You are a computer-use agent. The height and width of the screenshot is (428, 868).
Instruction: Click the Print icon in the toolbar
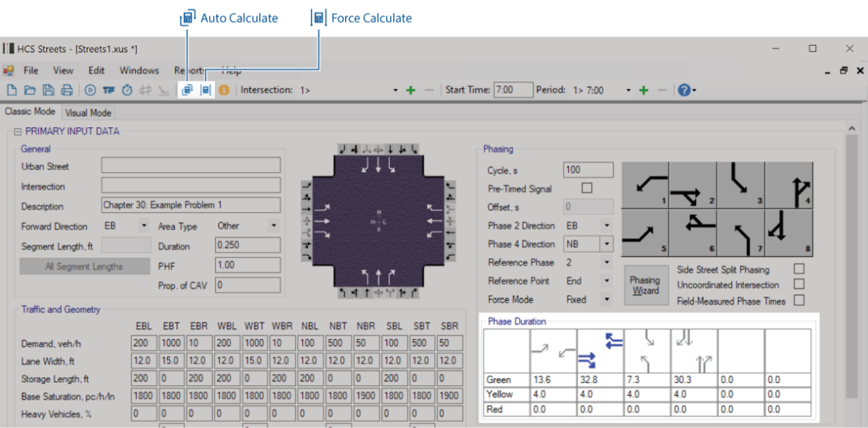(x=67, y=90)
